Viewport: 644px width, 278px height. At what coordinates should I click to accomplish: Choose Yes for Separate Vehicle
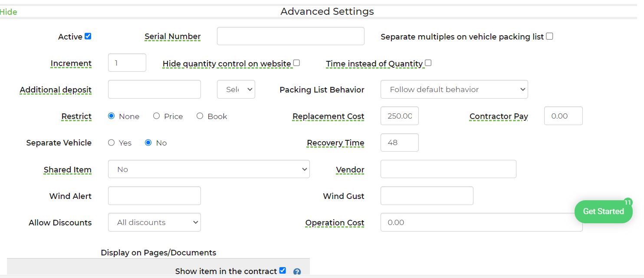point(112,142)
